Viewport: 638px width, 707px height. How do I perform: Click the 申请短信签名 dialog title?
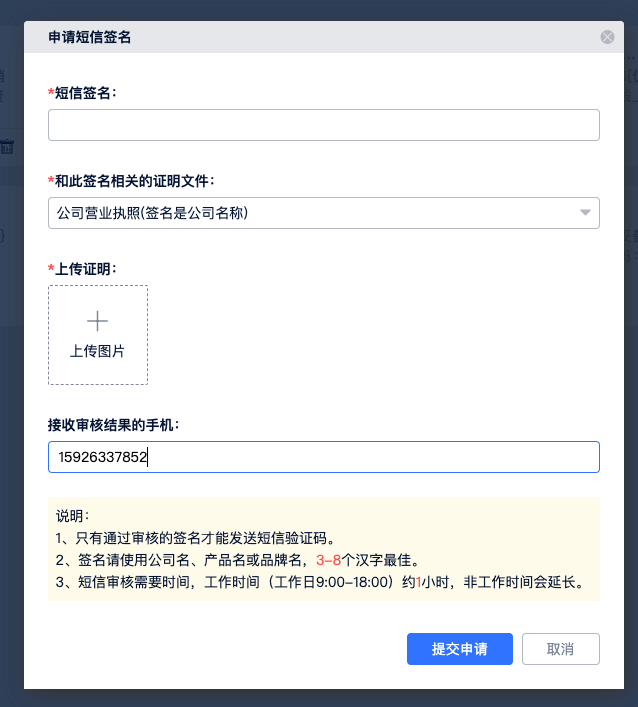(90, 38)
